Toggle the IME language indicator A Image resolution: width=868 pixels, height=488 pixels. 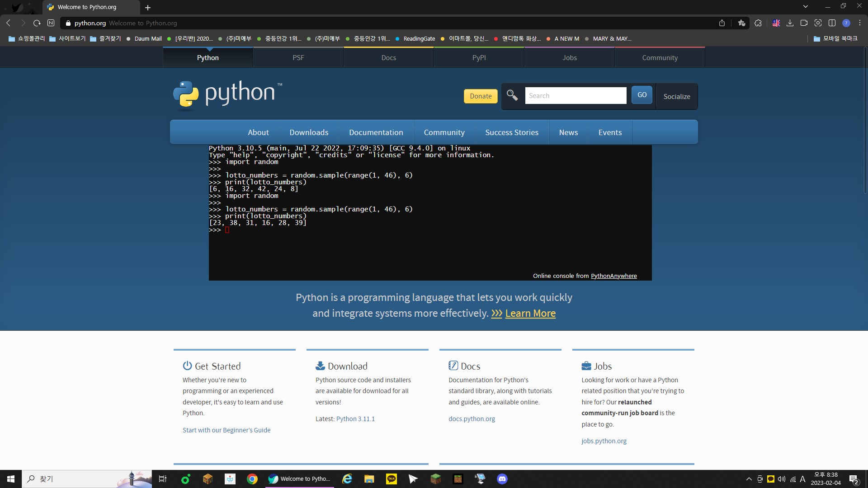(x=803, y=479)
